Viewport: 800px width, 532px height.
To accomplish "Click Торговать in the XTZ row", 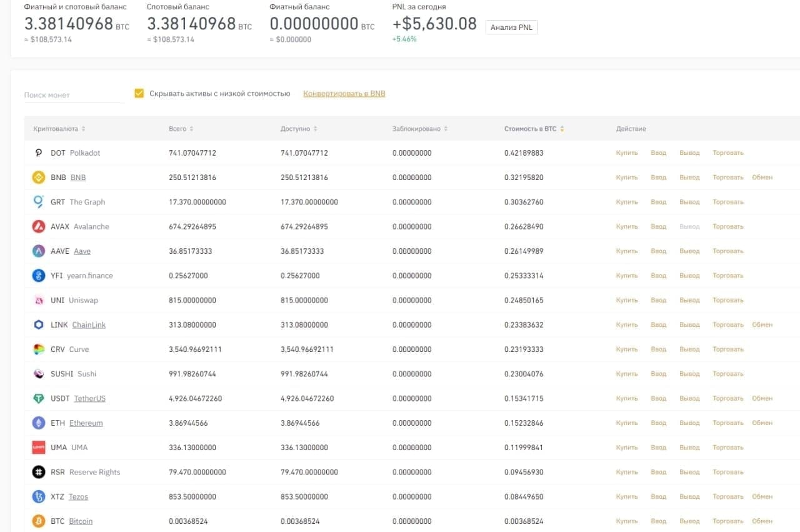I will click(x=728, y=496).
